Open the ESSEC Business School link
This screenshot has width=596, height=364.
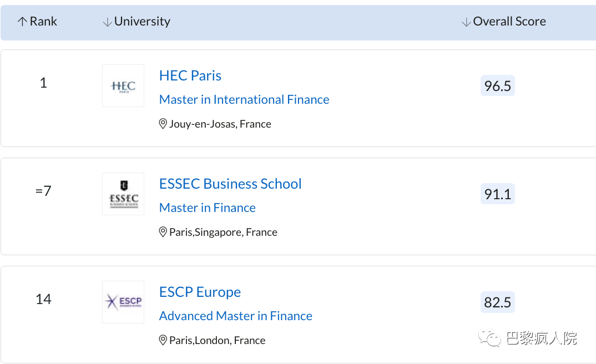pos(230,184)
